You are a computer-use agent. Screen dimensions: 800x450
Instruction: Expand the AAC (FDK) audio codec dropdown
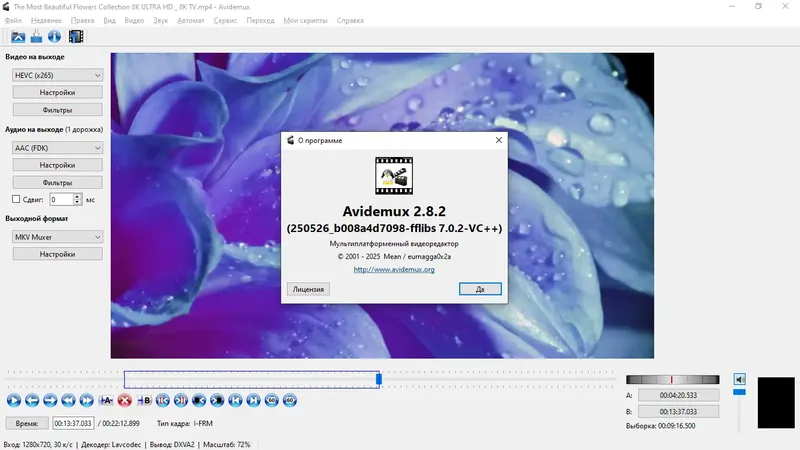tap(57, 148)
